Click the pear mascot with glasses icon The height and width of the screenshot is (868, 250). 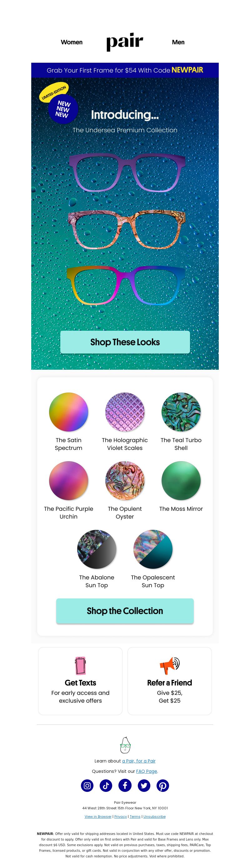point(125,745)
